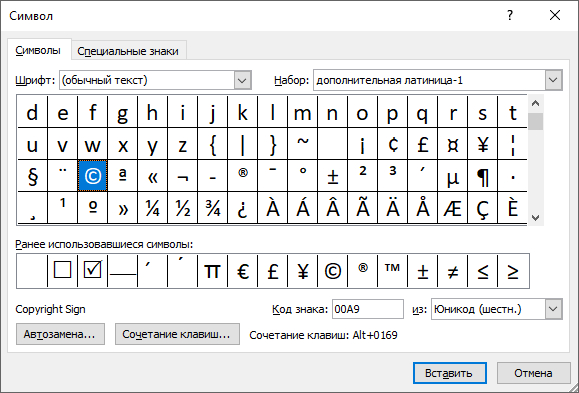Select the not-equal ≠ recently used symbol
Image resolution: width=579 pixels, height=393 pixels.
click(453, 271)
